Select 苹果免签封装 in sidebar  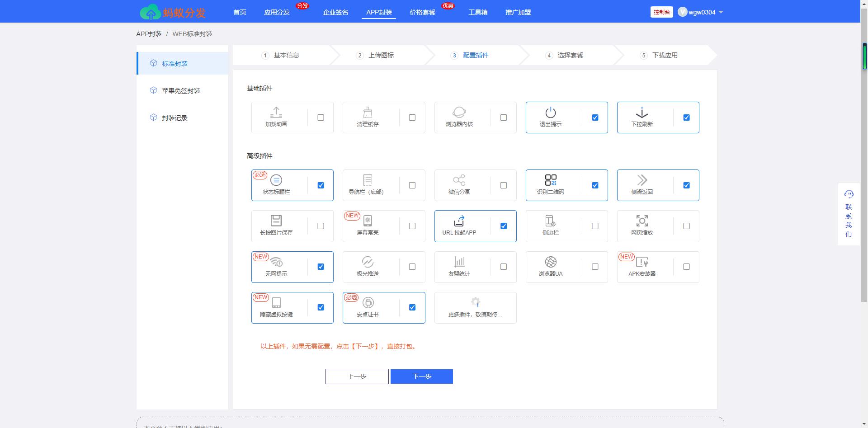tap(182, 90)
